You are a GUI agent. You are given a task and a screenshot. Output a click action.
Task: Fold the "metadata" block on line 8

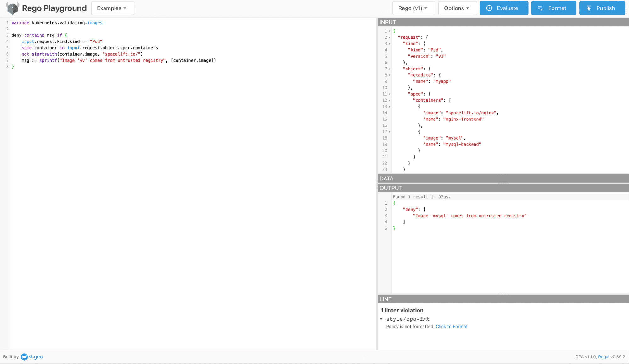tap(390, 75)
